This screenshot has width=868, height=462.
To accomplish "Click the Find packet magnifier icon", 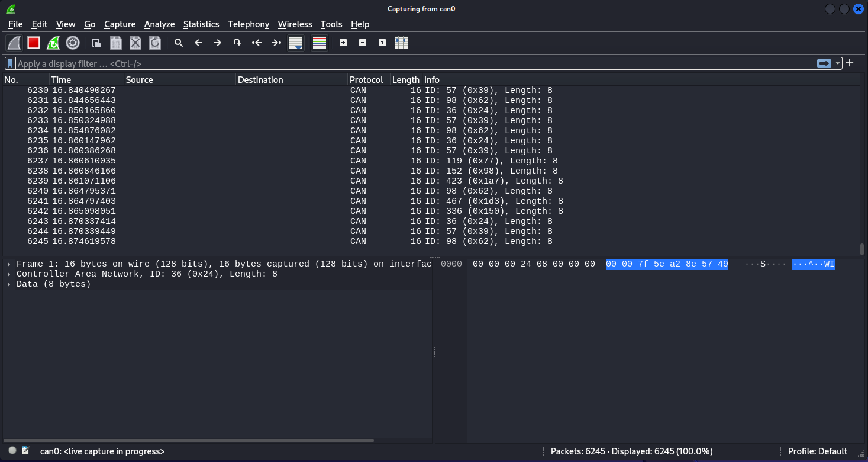I will 179,43.
